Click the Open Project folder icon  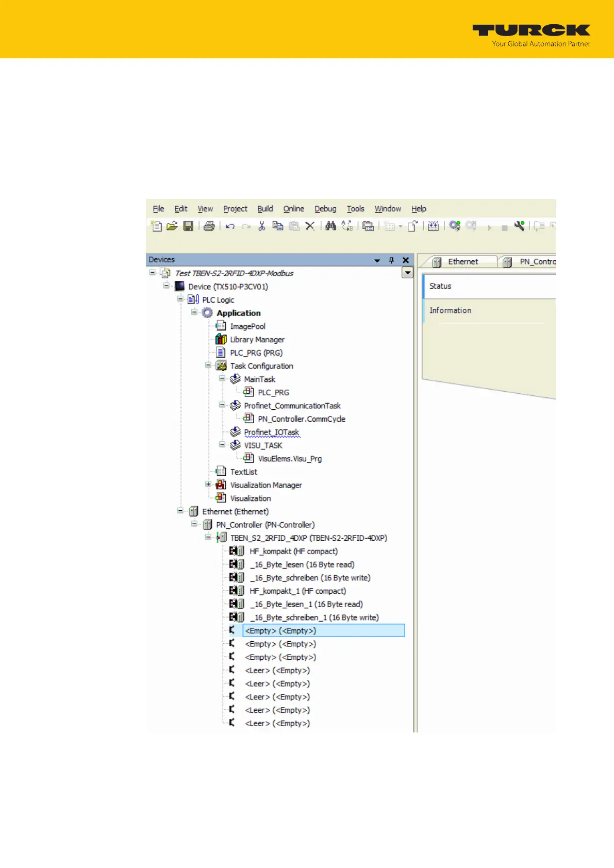pos(172,226)
